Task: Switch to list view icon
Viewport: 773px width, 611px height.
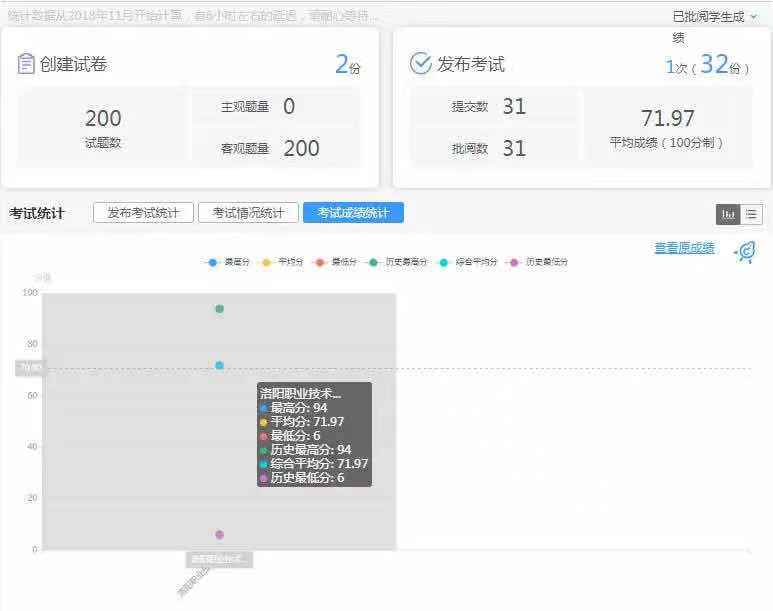Action: (751, 214)
